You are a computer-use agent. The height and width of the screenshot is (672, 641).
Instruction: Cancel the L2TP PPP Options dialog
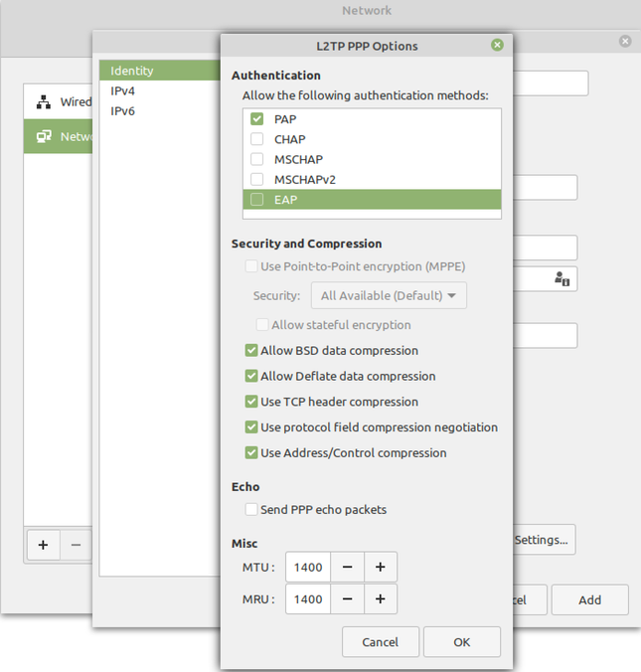coord(380,642)
